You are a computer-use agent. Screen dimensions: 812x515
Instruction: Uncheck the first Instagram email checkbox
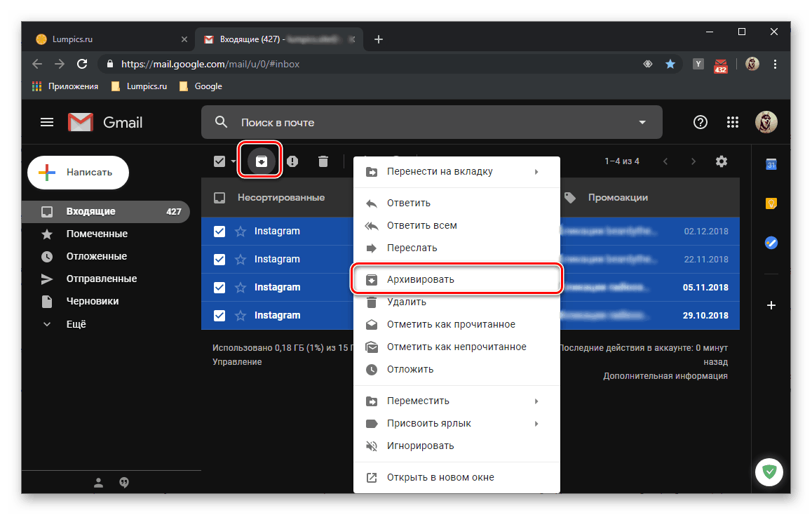219,232
